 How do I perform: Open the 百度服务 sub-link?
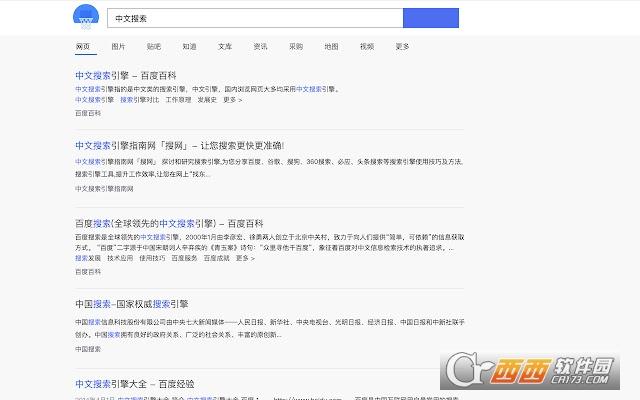click(184, 258)
